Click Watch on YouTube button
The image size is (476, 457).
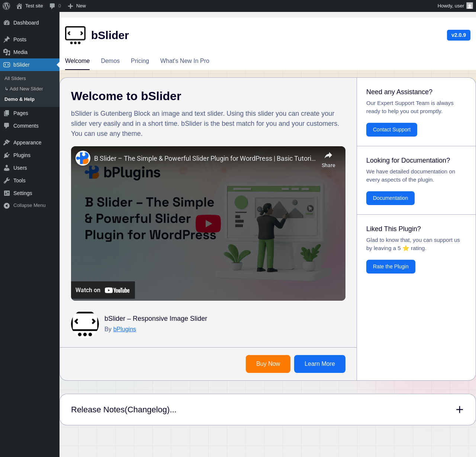[103, 290]
